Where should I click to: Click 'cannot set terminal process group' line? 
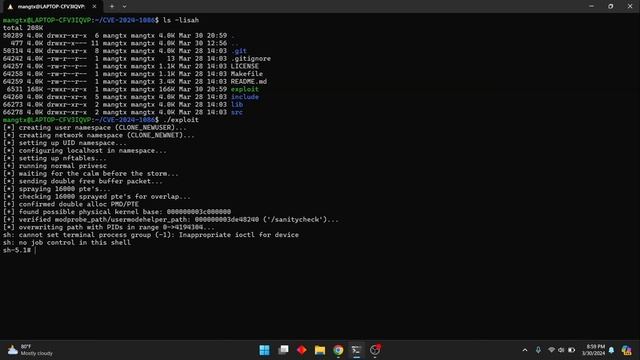[151, 235]
